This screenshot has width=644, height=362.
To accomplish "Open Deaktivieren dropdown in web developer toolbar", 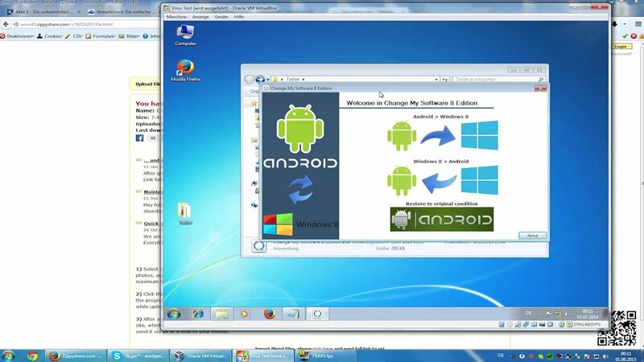I will pyautogui.click(x=18, y=36).
